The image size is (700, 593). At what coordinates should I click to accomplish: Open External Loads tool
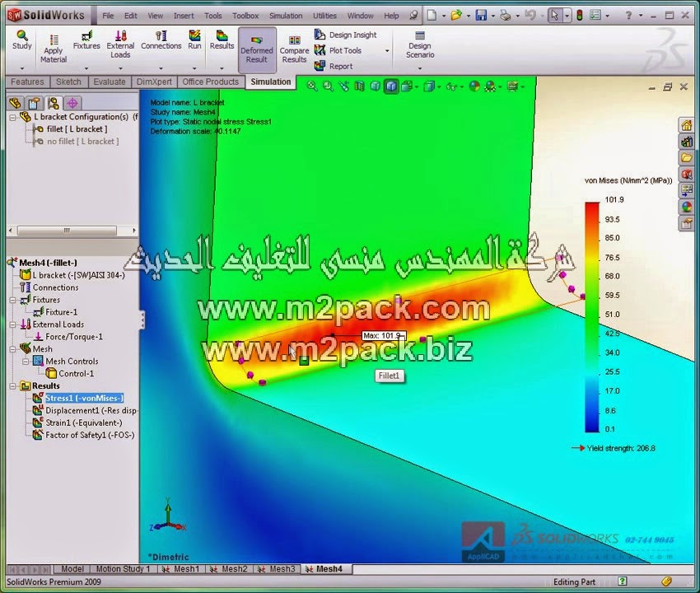(x=120, y=44)
